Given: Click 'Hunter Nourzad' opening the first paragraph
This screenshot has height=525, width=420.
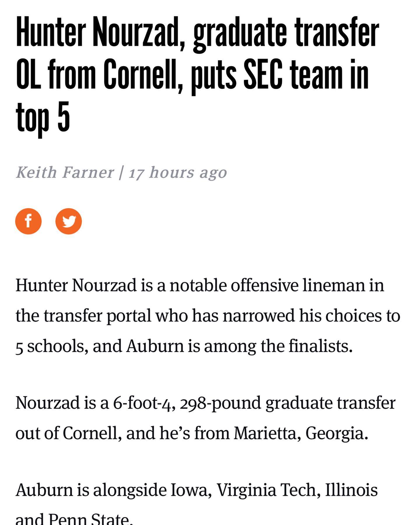Looking at the screenshot, I should click(x=76, y=285).
